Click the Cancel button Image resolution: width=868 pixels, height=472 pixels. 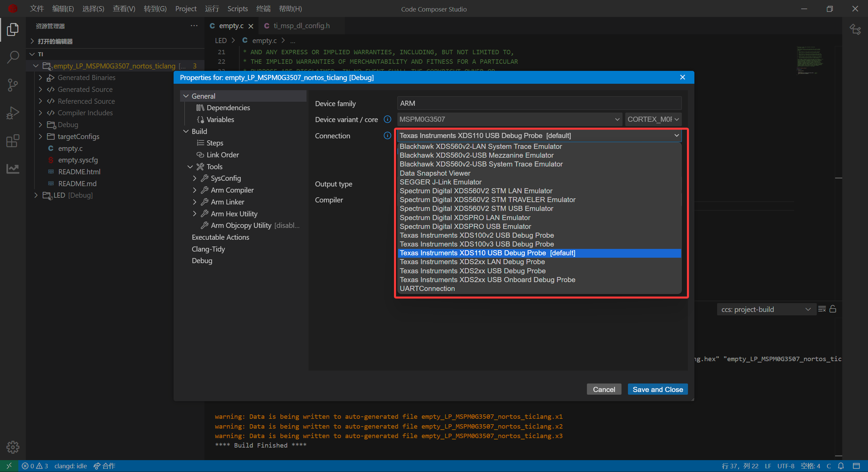(604, 389)
